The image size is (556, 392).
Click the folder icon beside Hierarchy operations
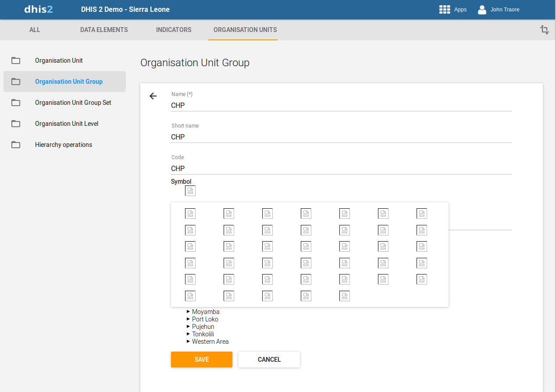[x=16, y=145]
